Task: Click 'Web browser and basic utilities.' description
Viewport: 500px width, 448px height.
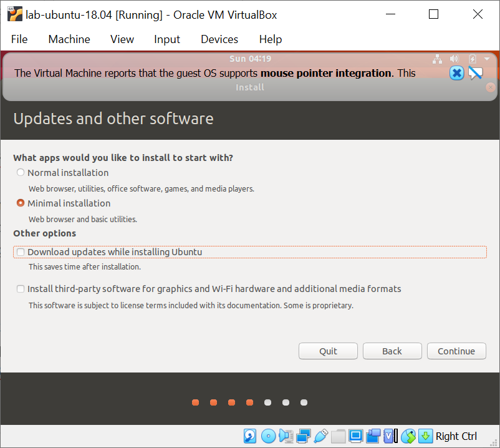Action: tap(83, 219)
